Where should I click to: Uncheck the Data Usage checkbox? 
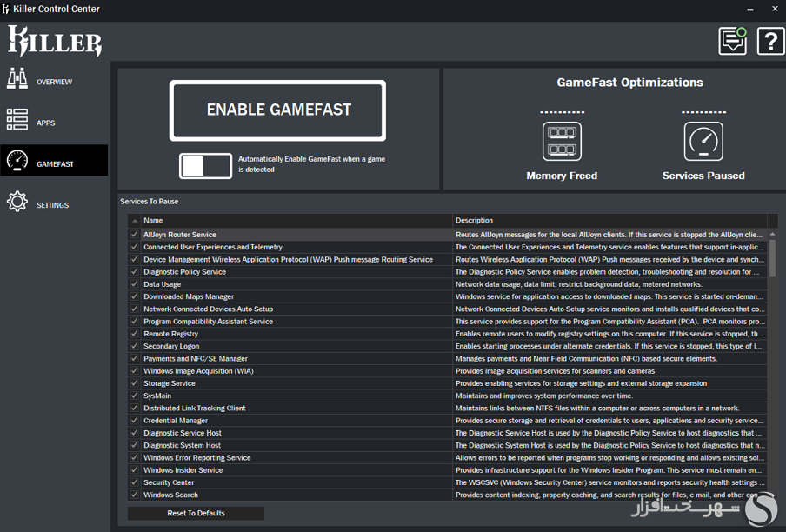134,284
